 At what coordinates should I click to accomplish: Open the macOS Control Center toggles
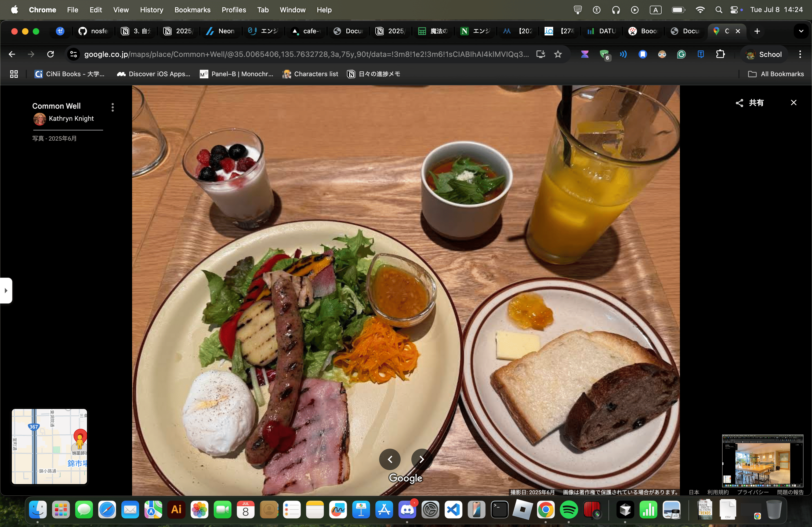pos(734,10)
